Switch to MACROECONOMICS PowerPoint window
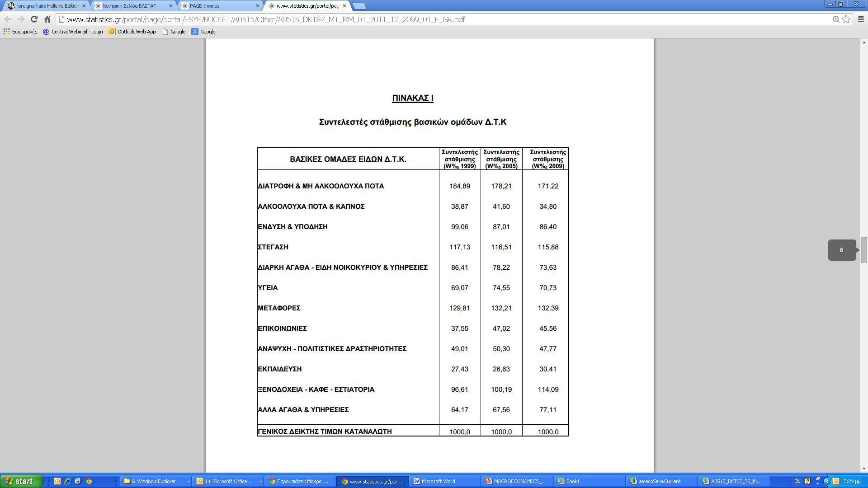This screenshot has height=488, width=868. [518, 481]
